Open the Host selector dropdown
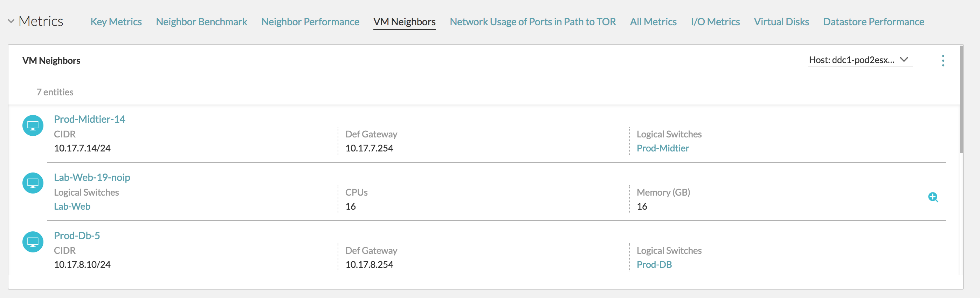980x298 pixels. click(x=860, y=60)
